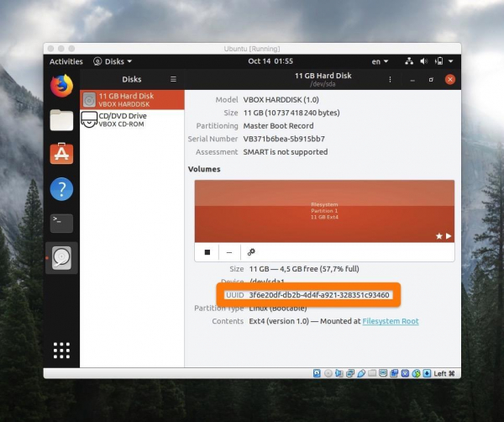Open the Files app in the dock
Image resolution: width=504 pixels, height=422 pixels.
61,120
